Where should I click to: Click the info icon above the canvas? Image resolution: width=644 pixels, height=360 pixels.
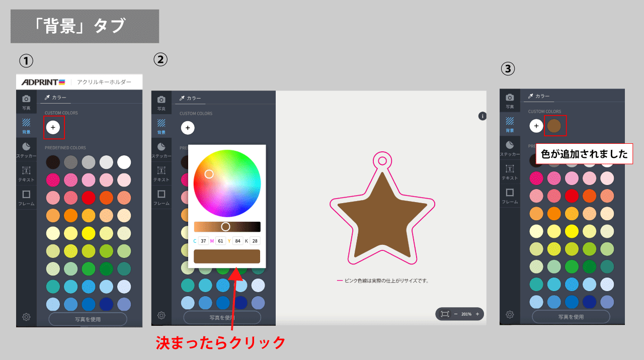pos(482,116)
